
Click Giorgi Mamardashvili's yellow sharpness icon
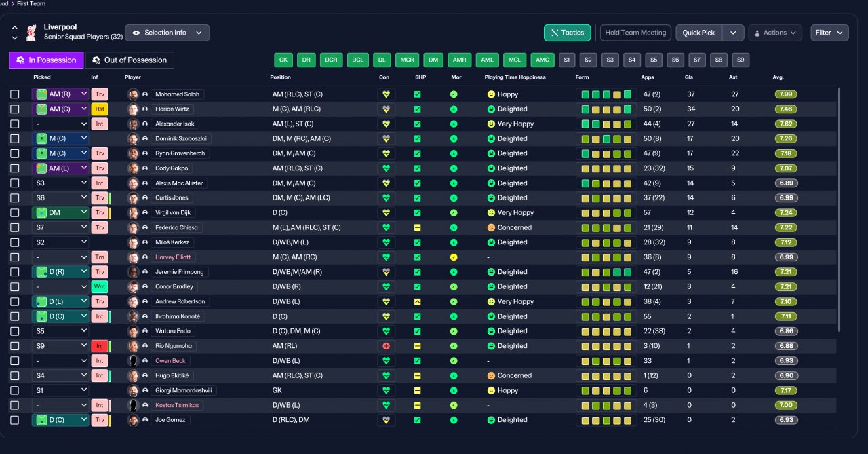point(418,391)
